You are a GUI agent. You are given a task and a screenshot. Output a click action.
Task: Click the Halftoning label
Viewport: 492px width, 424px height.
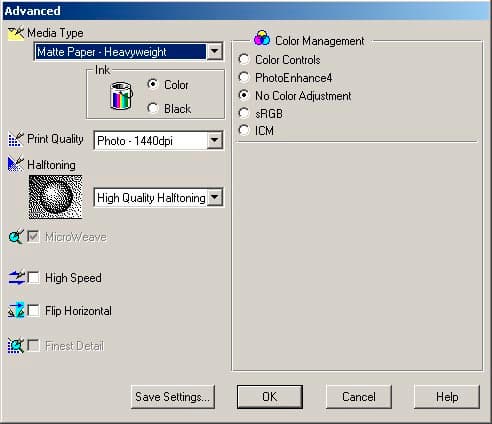51,165
